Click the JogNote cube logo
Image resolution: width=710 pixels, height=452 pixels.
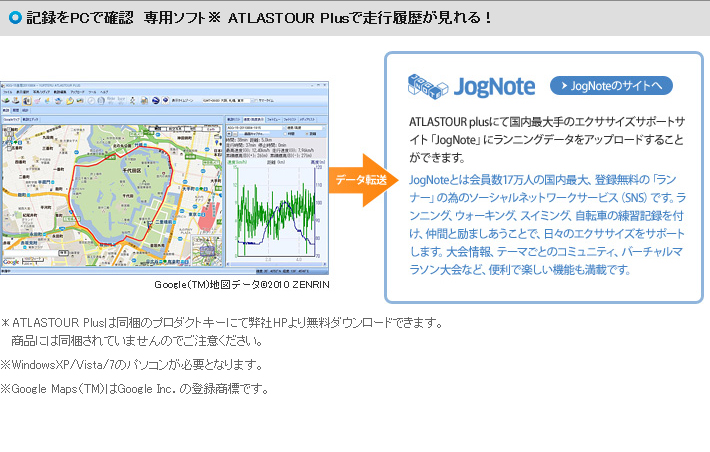tap(427, 86)
